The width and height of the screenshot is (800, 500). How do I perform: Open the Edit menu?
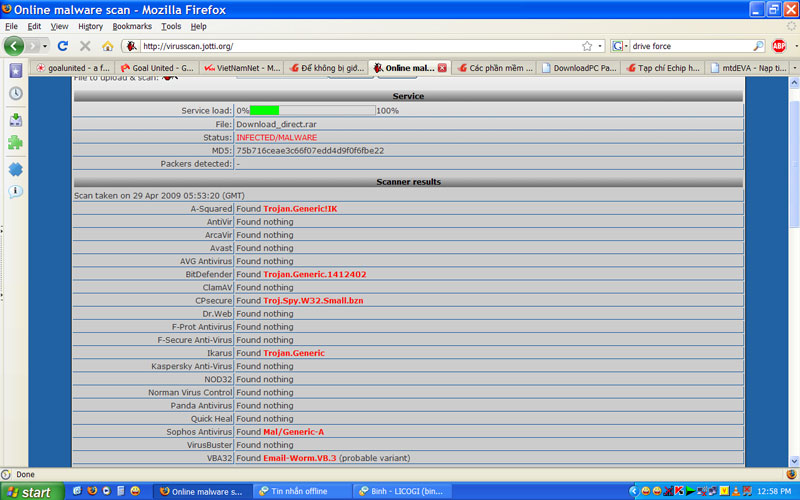click(34, 26)
